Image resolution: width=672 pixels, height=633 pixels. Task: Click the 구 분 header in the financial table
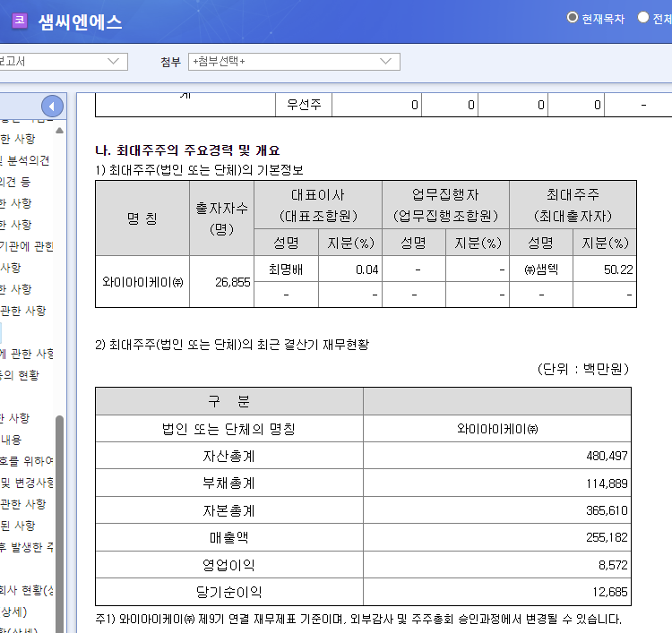(228, 401)
